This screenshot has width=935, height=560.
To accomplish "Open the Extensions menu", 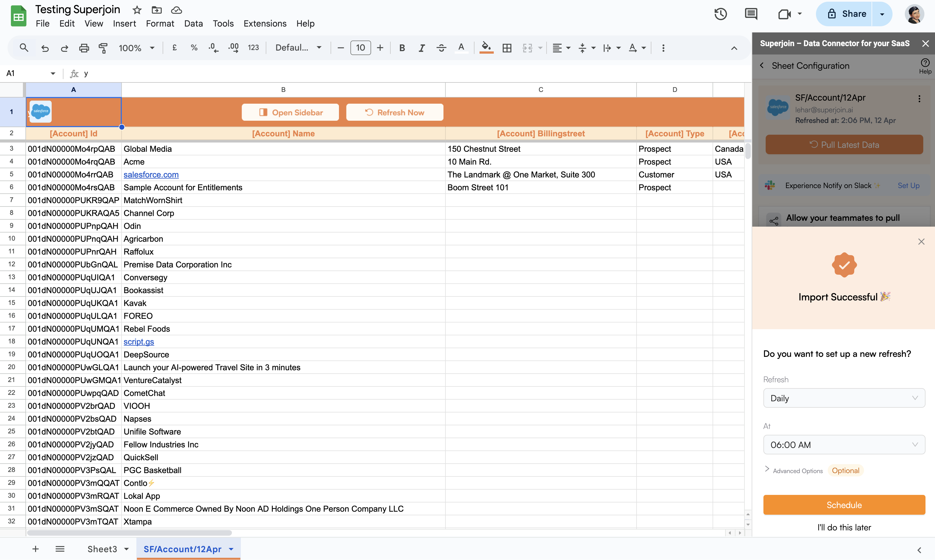I will 265,23.
